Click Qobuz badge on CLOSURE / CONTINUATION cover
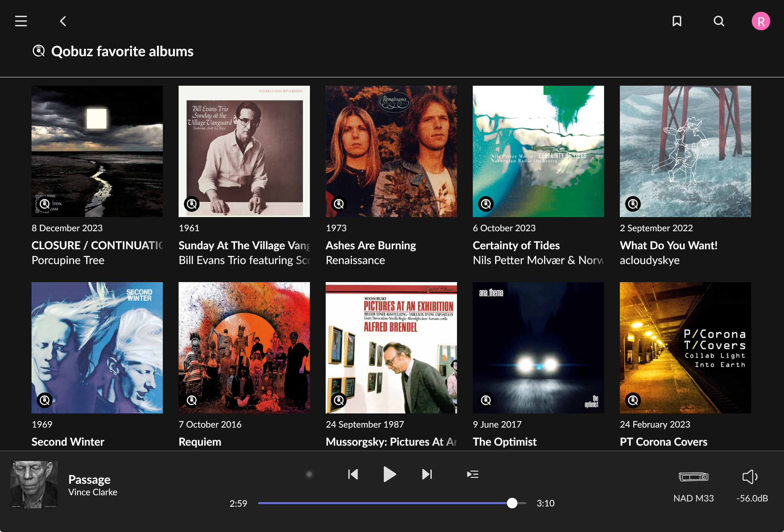The width and height of the screenshot is (784, 532). pyautogui.click(x=45, y=204)
